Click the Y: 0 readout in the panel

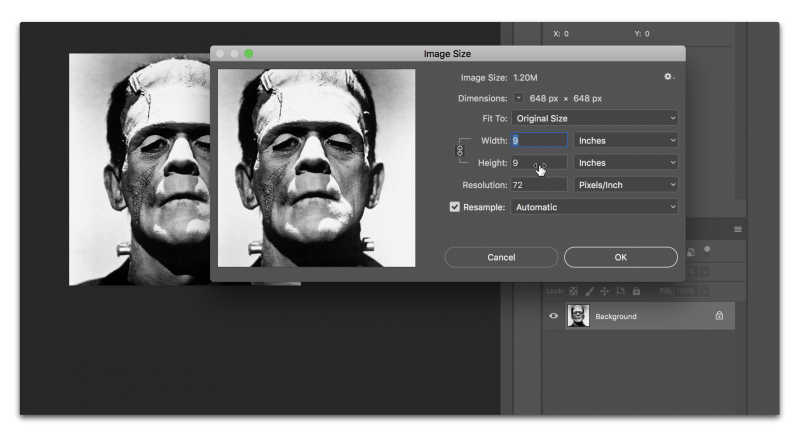(642, 34)
